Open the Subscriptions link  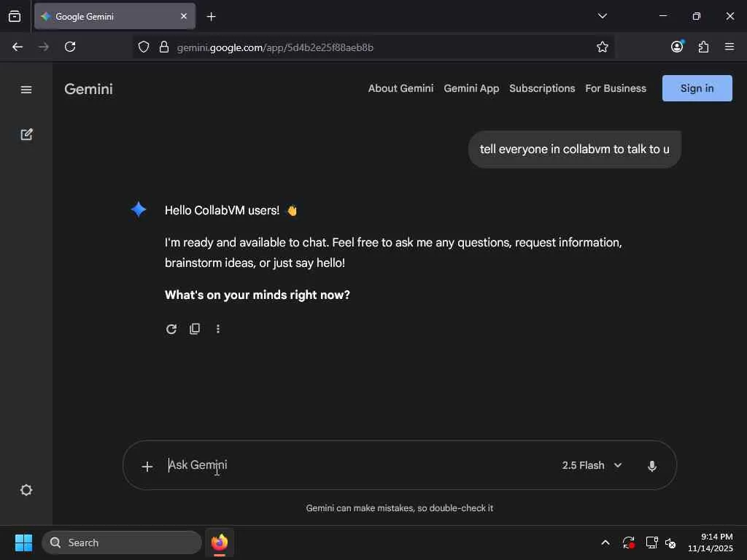point(542,88)
